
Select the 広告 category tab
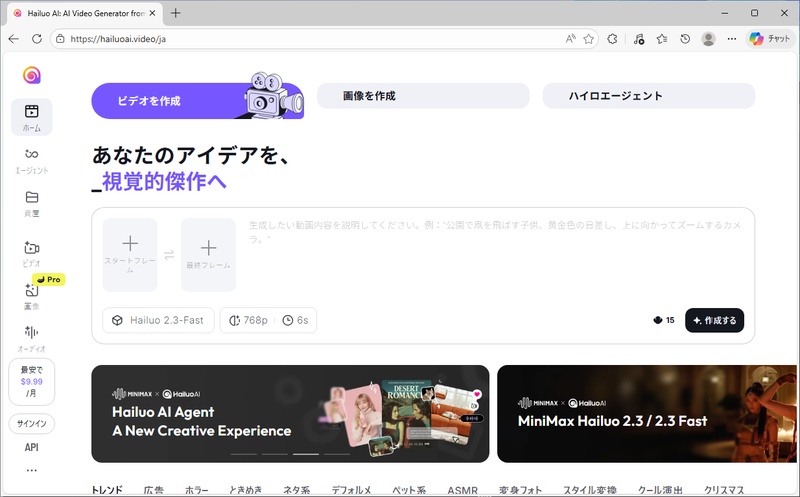[x=154, y=490]
